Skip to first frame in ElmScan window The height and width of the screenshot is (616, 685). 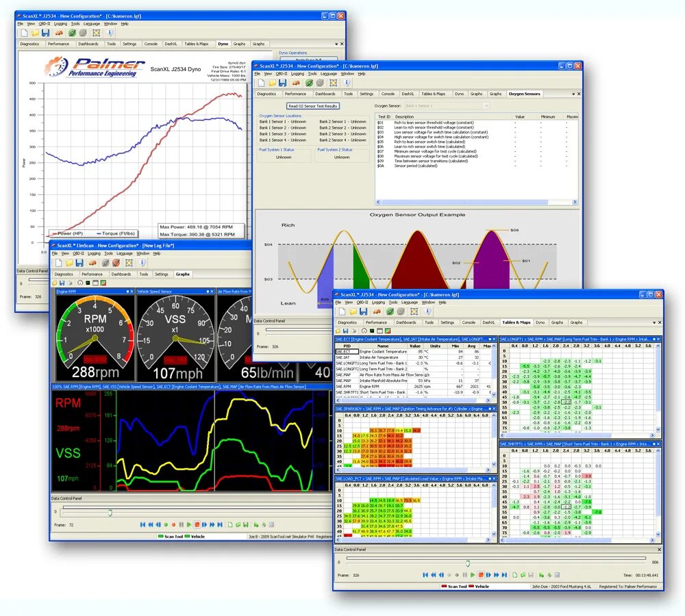click(142, 525)
